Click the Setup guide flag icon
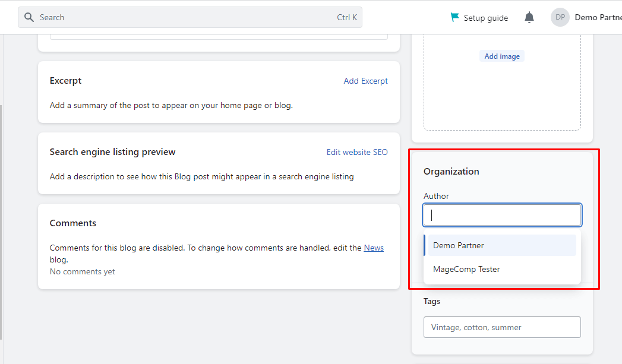Image resolution: width=622 pixels, height=364 pixels. click(x=454, y=18)
